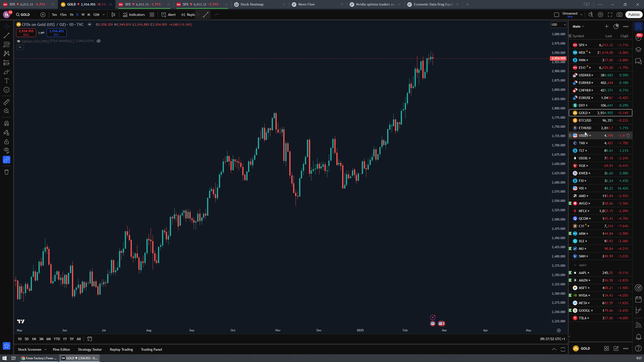Image resolution: width=644 pixels, height=362 pixels.
Task: Open the Pine Editor tab
Action: point(61,349)
